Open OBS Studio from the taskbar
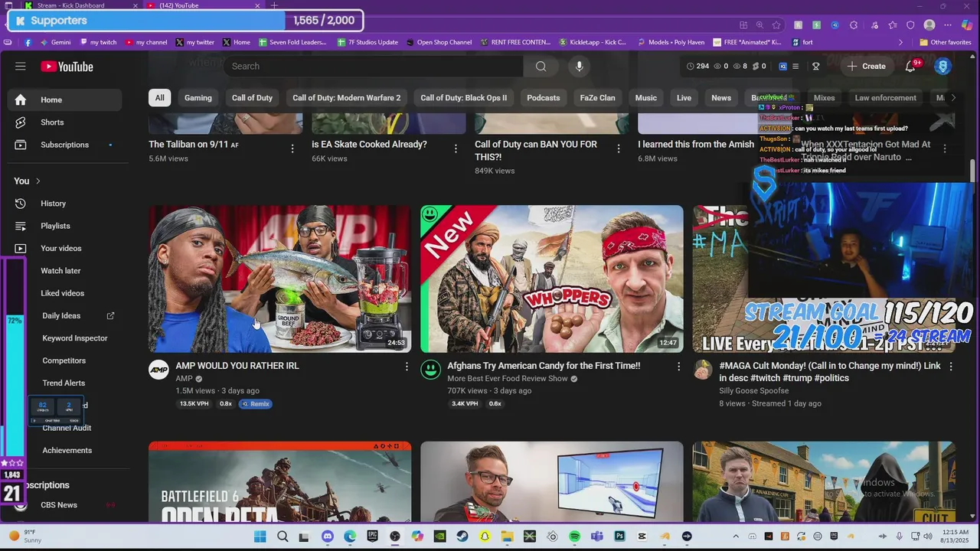Viewport: 980px width, 551px height. point(395,536)
